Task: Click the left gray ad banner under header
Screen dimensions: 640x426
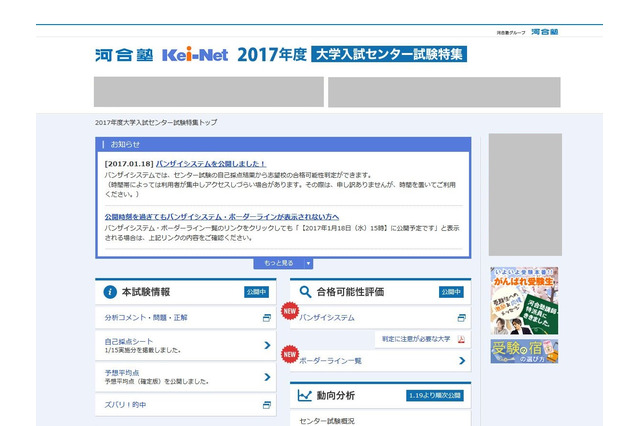Action: 209,92
